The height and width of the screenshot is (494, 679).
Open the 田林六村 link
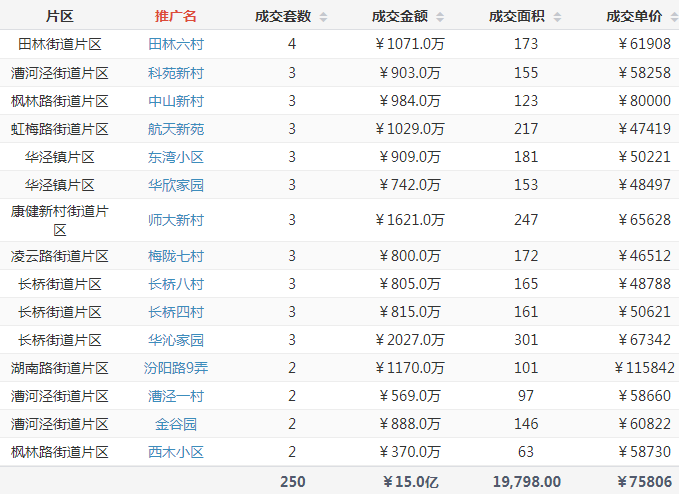[176, 44]
